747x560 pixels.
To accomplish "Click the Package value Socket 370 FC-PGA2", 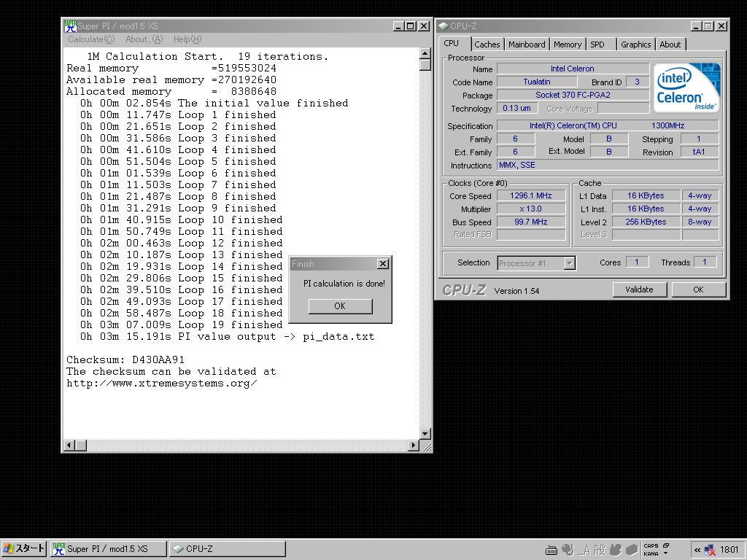I will (x=573, y=95).
